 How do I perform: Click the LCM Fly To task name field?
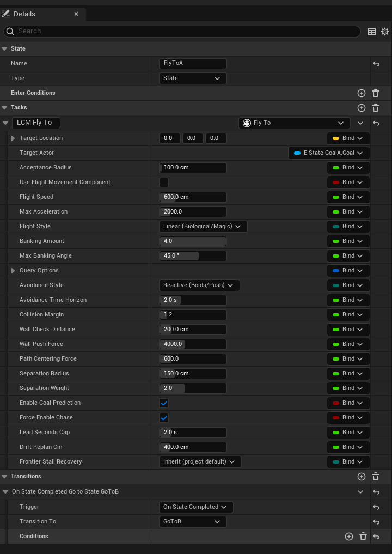[x=36, y=123]
